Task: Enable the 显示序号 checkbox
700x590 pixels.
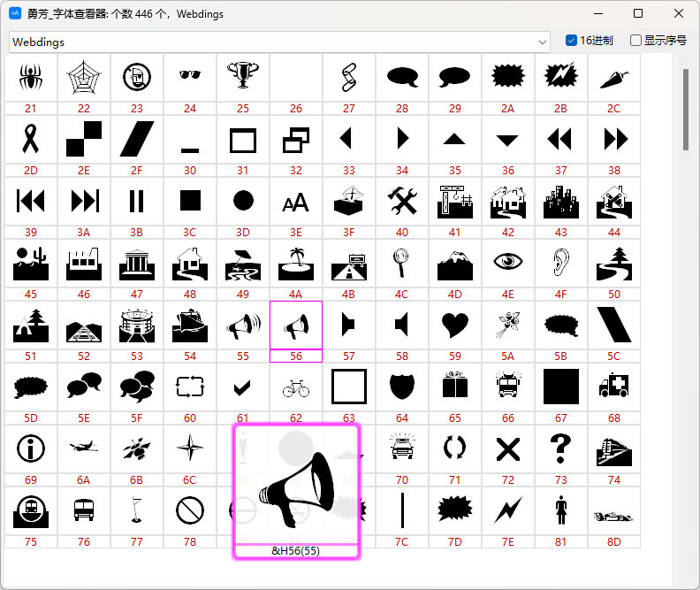Action: coord(635,41)
